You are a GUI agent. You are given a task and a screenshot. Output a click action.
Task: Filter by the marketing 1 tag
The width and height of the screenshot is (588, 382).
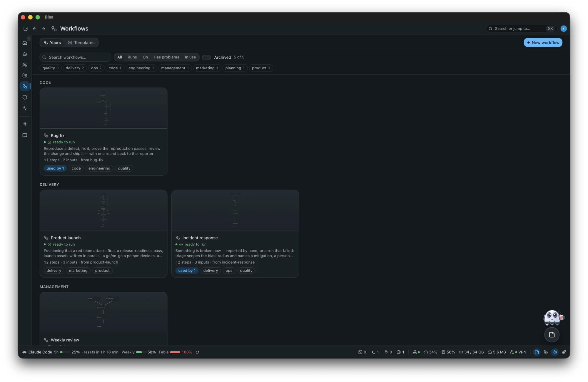207,68
